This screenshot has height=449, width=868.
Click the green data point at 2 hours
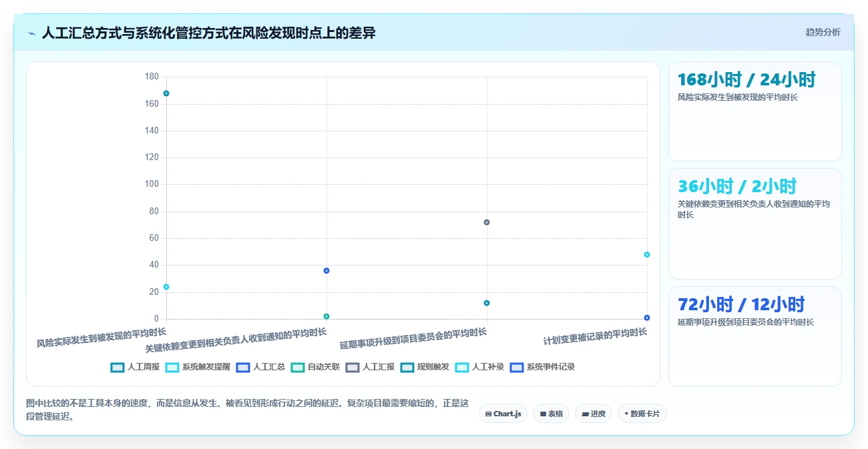pos(327,316)
